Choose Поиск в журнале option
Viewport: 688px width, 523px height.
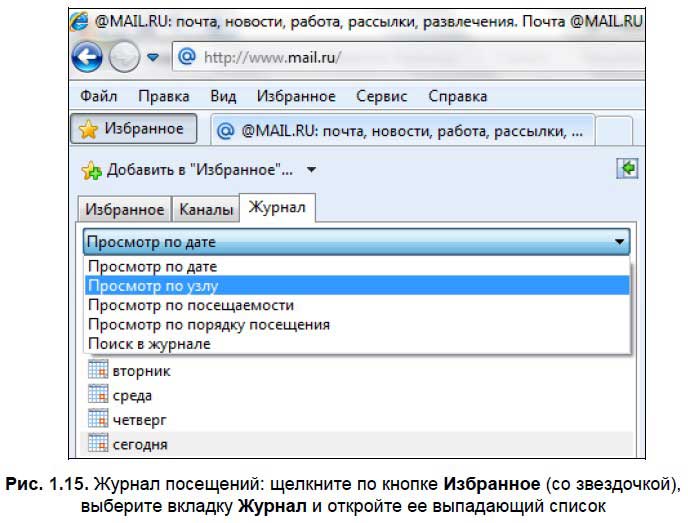tap(357, 344)
